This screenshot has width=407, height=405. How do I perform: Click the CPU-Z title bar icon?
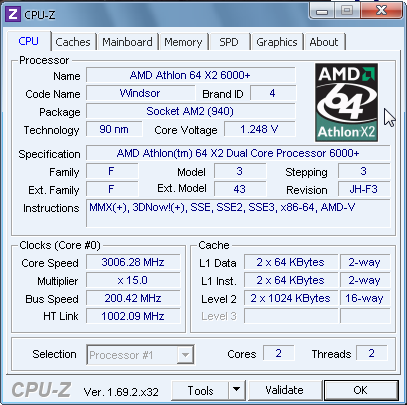13,14
